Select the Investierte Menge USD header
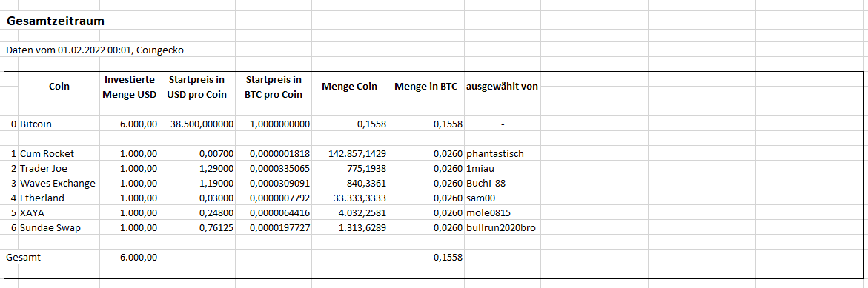868x288 pixels. click(129, 86)
